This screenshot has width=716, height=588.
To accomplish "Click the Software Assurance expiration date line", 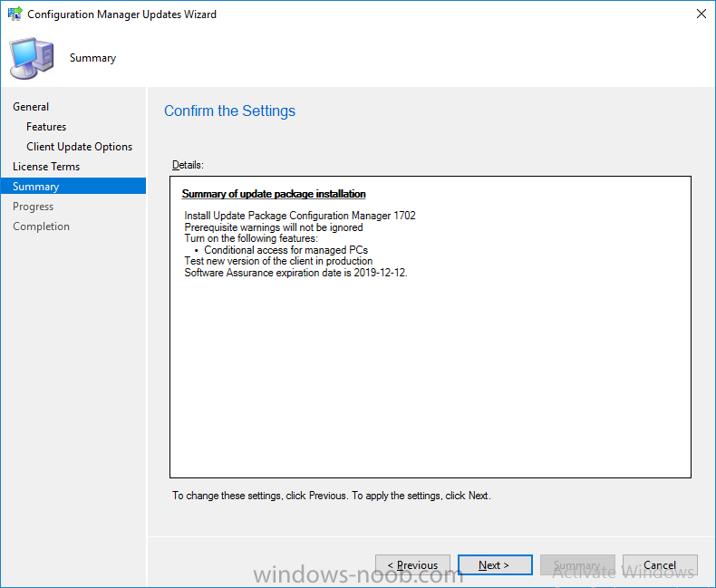I will pyautogui.click(x=295, y=273).
